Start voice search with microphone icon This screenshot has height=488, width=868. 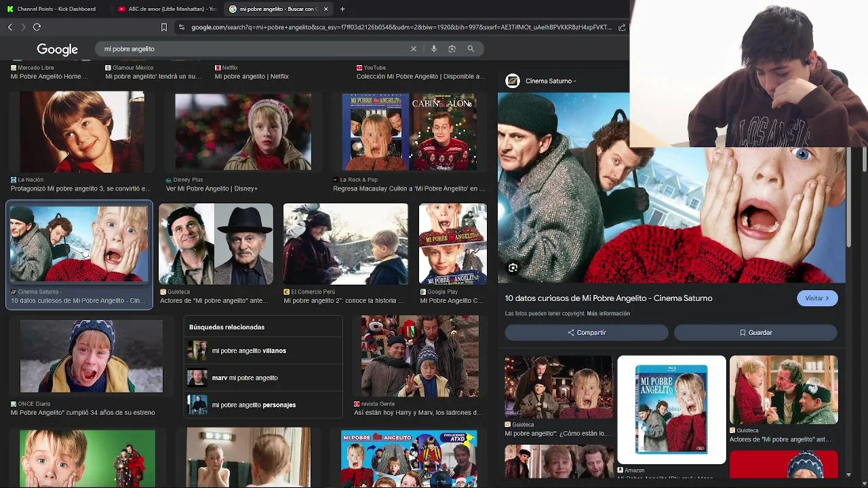click(x=433, y=49)
